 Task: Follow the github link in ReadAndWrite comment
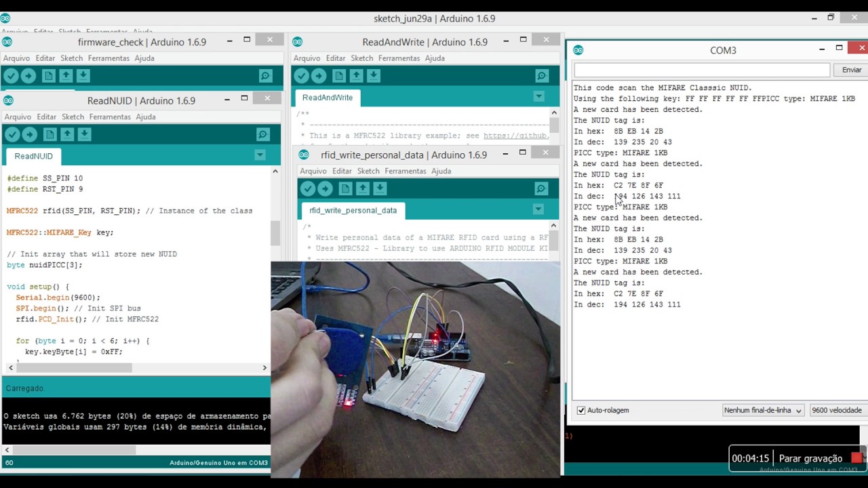(515, 136)
